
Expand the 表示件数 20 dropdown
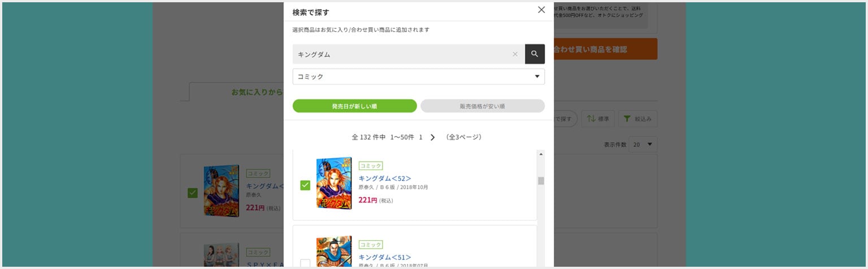[x=643, y=145]
